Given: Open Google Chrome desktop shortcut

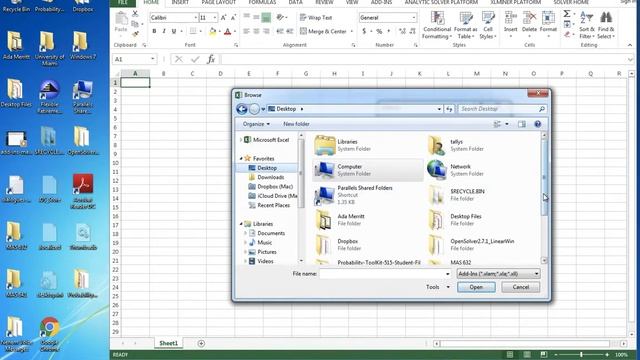Looking at the screenshot, I should [x=49, y=334].
